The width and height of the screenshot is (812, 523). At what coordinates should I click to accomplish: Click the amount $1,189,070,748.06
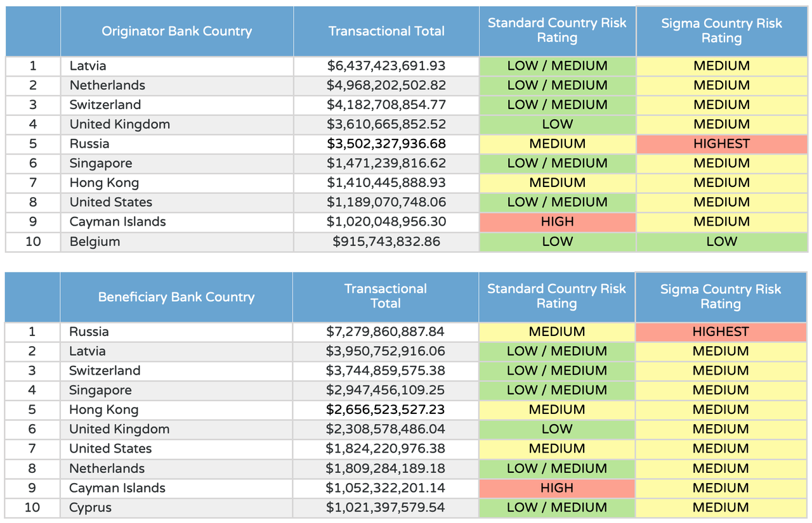coord(386,202)
